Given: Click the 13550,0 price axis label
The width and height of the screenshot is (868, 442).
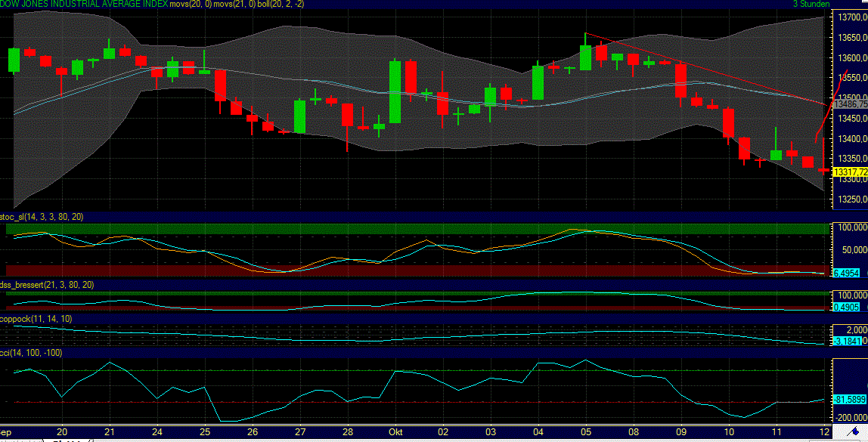Looking at the screenshot, I should [x=853, y=79].
